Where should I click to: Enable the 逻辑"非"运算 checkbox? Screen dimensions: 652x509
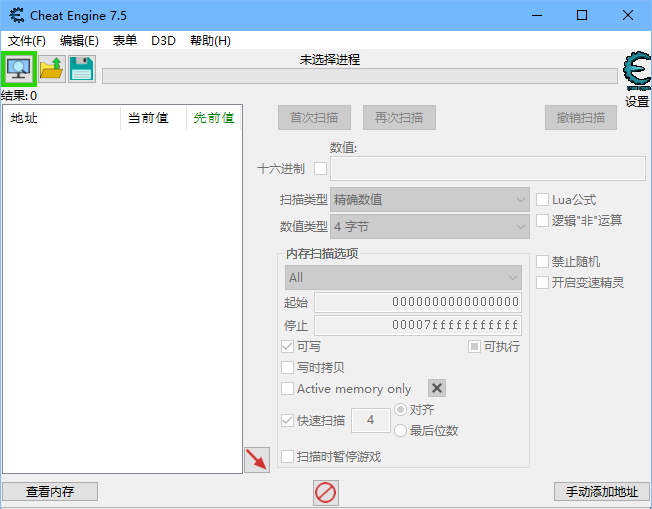[542, 220]
